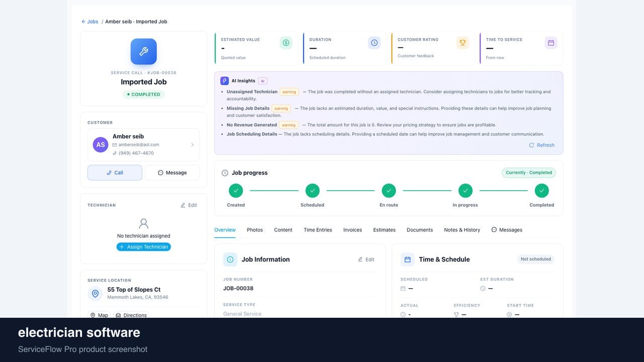Open the Invoices tab
This screenshot has height=362, width=644.
coord(353,230)
